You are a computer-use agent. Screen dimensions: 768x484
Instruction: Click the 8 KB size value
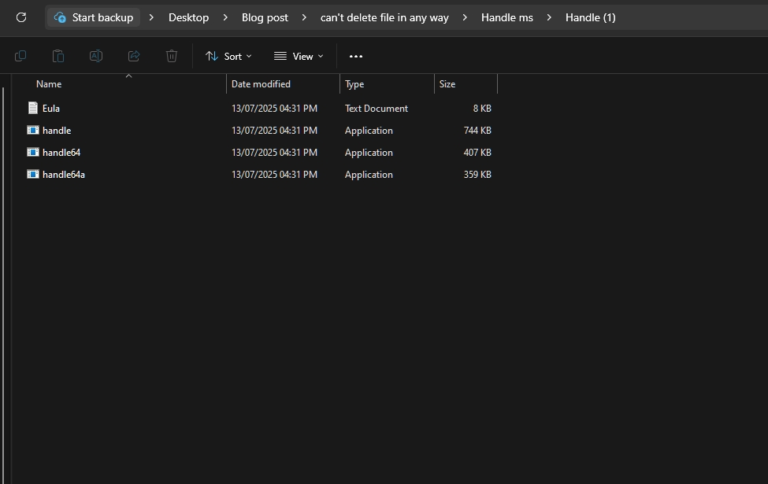pos(482,108)
